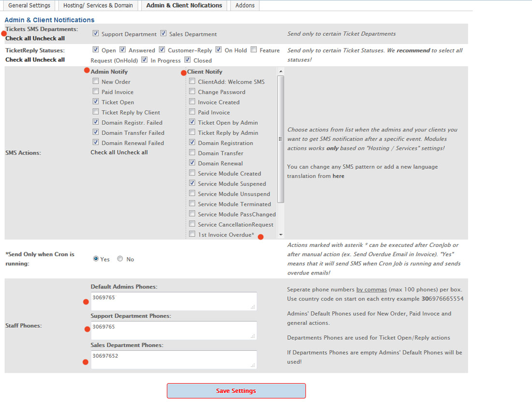Click Check all under Admin Notify list
Viewport: 532px width, 404px height.
[103, 153]
